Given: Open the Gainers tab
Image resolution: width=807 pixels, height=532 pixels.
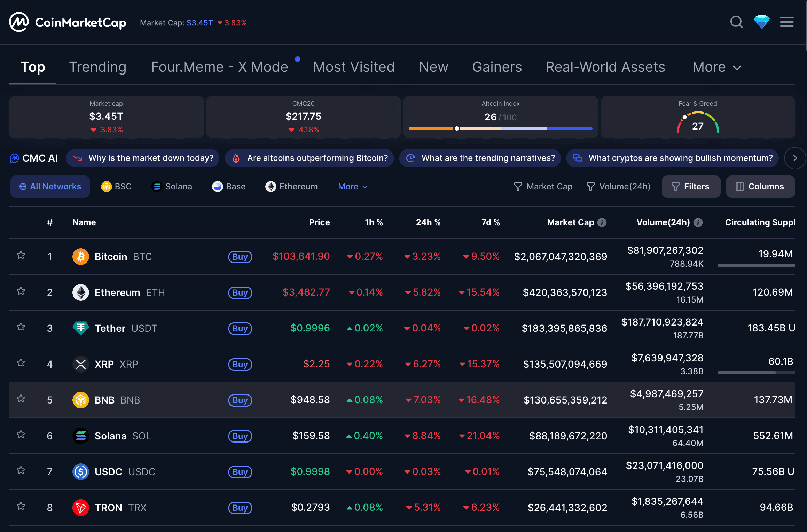Looking at the screenshot, I should [x=497, y=67].
